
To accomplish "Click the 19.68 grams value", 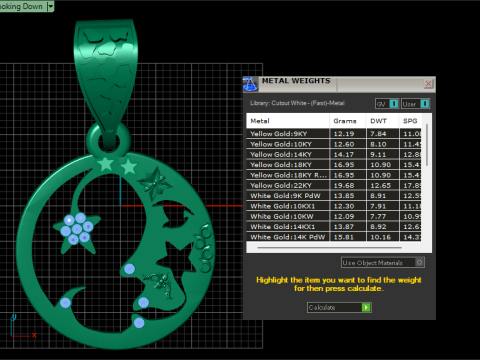I will pos(344,185).
